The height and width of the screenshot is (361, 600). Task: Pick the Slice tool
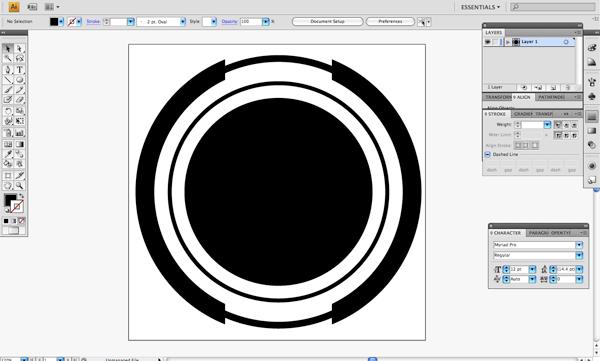click(20, 176)
